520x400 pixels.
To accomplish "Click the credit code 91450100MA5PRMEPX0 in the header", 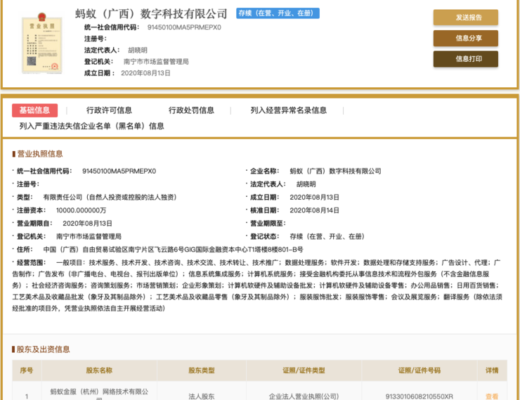I will [184, 27].
